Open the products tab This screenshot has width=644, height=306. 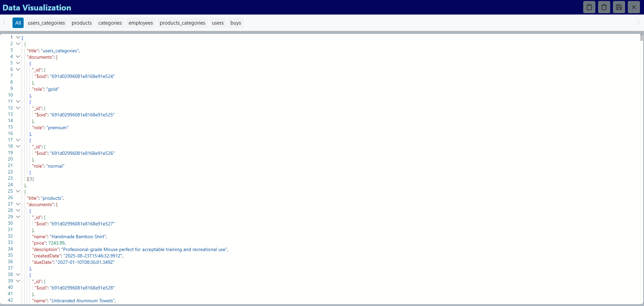(x=82, y=23)
